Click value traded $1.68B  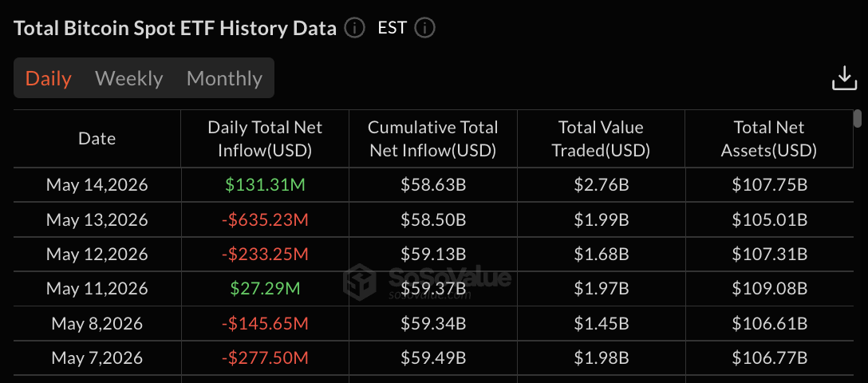(602, 254)
